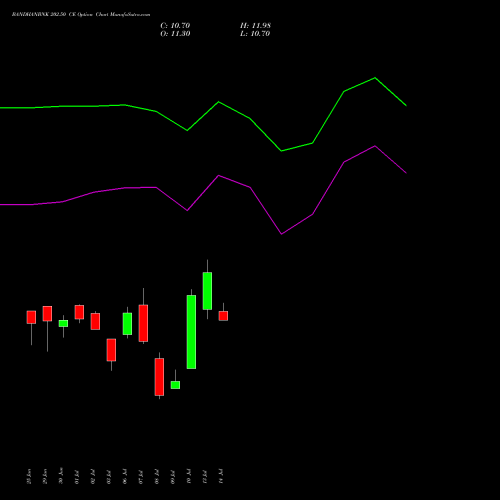The image size is (500, 500).
Task: Click the red candle for 08 Jul
Action: tap(159, 377)
